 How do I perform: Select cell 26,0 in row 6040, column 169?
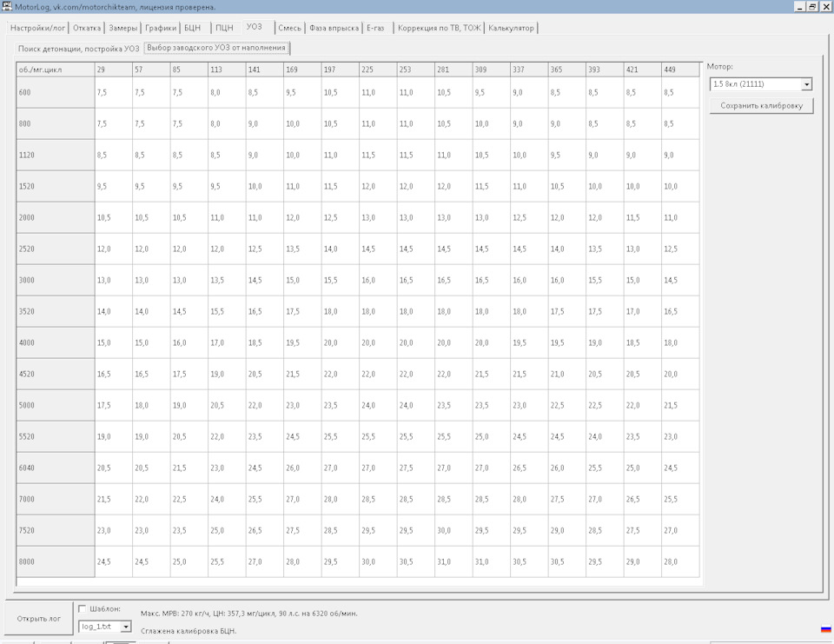tap(302, 468)
